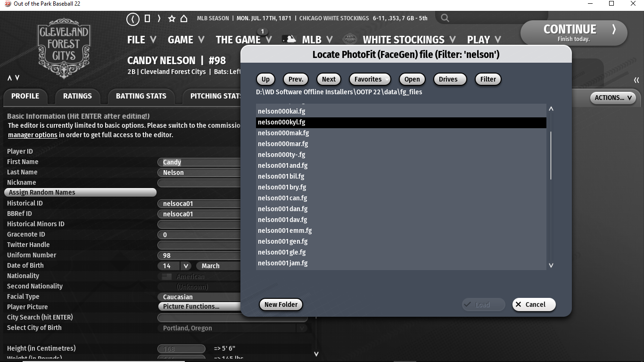Select file nelson000kai.fg
Screen dimensions: 644x362
(x=401, y=111)
